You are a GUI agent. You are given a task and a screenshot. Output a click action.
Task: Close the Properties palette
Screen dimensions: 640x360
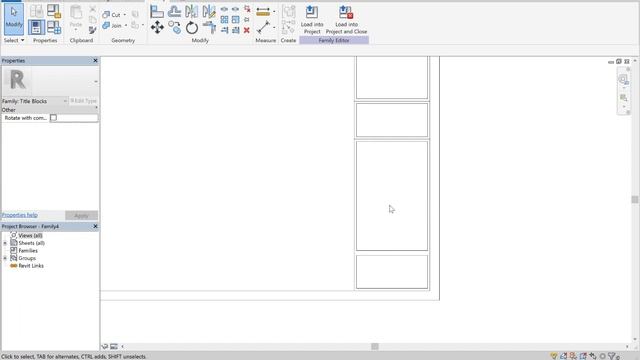tap(96, 60)
